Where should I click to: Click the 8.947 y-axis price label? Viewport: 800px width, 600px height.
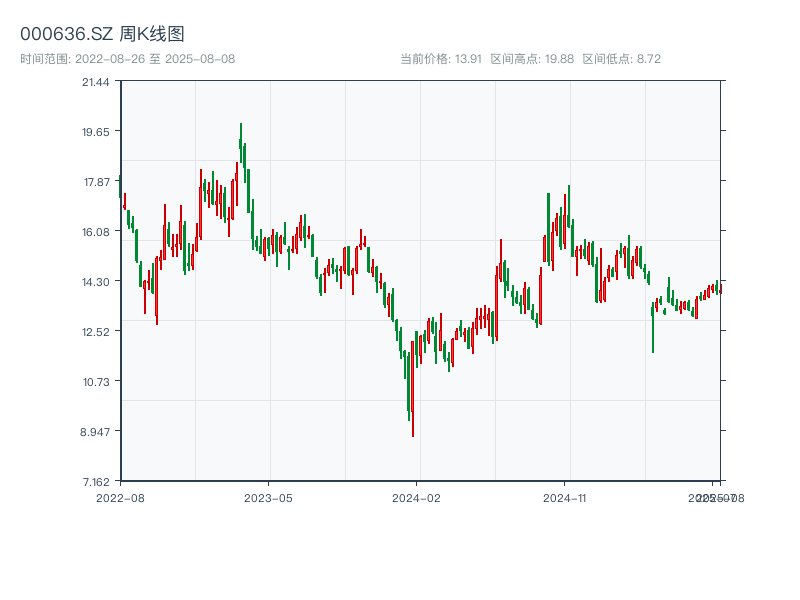click(96, 432)
